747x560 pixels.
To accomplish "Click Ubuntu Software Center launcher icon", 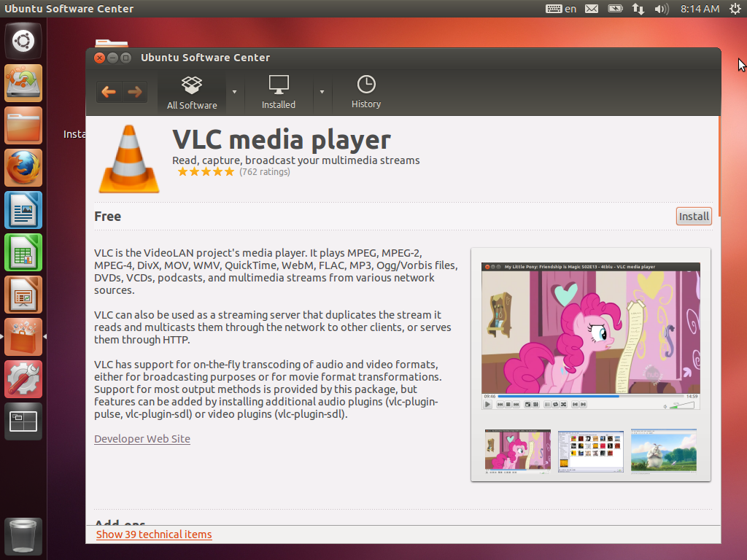I will coord(23,337).
